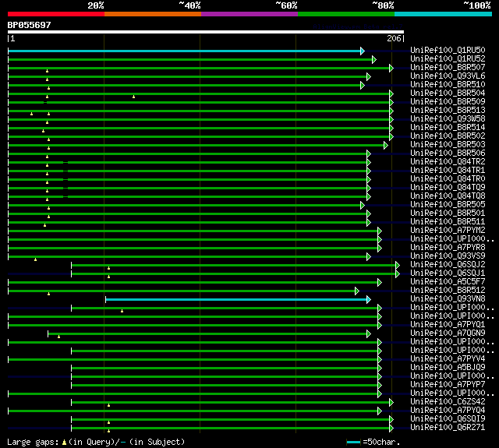Select the UniRef100_Q6SQJ1 label
This screenshot has height=448, width=499.
coord(448,273)
